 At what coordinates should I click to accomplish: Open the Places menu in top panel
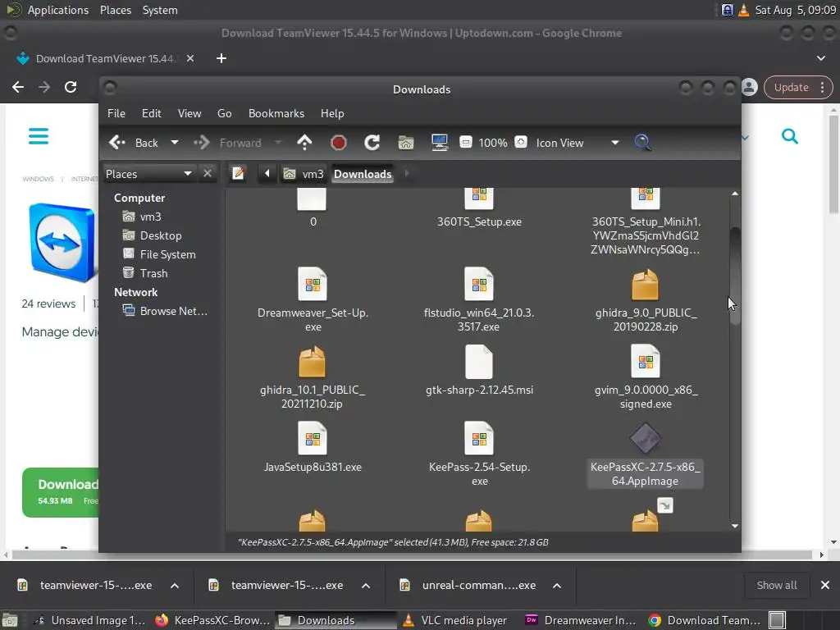click(116, 10)
